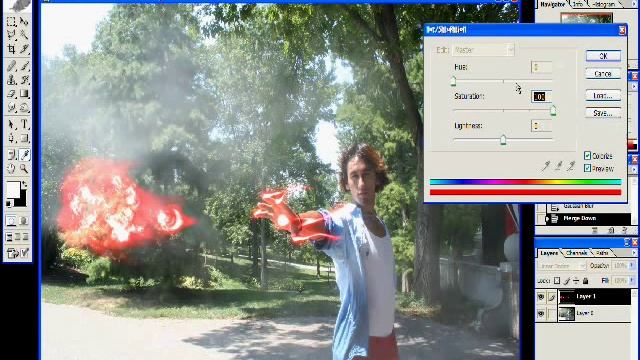Viewport: 640px width, 360px height.
Task: Choose Standard Screen mode
Action: click(x=9, y=237)
